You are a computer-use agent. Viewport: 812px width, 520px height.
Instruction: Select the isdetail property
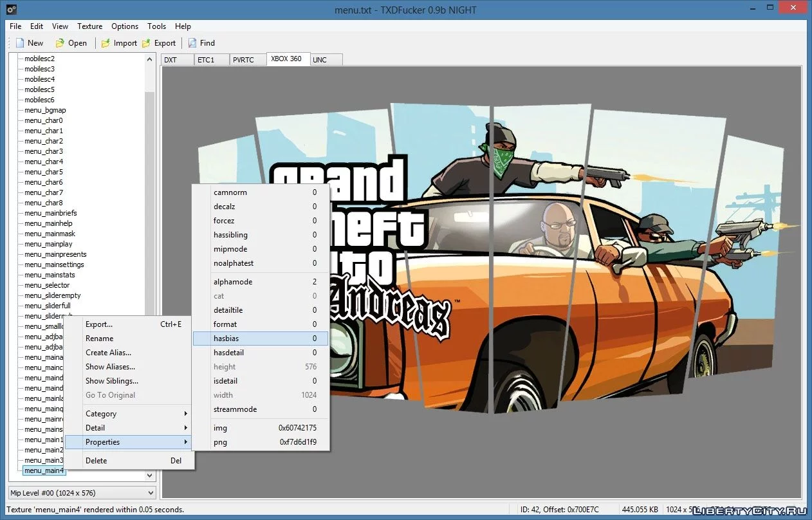coord(261,381)
